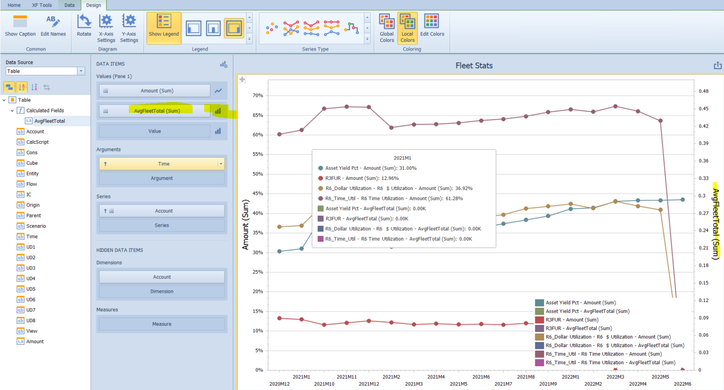
Task: Choose the step line series type icon
Action: coord(351,28)
